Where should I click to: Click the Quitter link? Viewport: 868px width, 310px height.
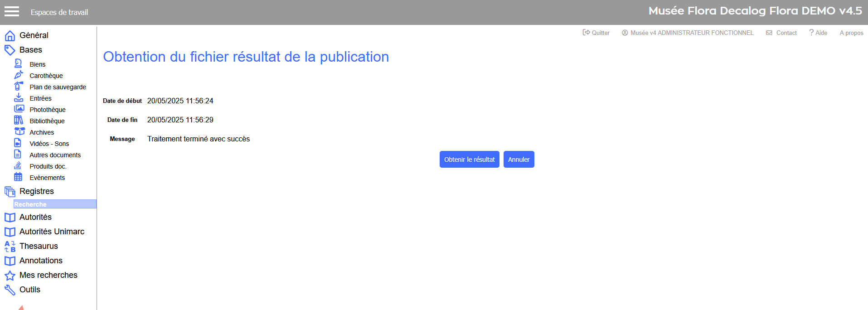(596, 33)
